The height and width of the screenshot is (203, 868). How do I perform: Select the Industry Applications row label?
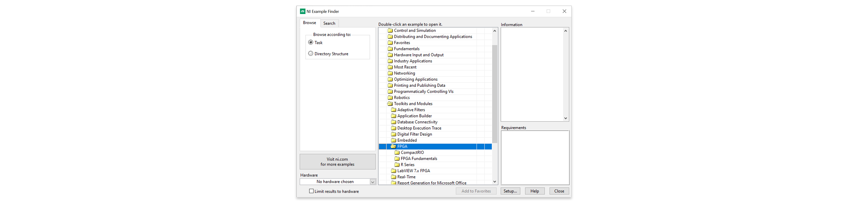pos(413,61)
